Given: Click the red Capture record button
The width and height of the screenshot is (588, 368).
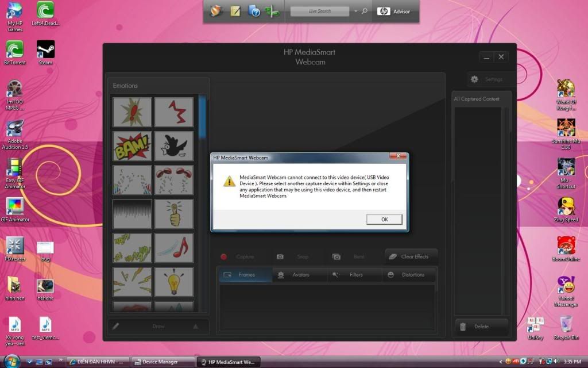Looking at the screenshot, I should pyautogui.click(x=224, y=257).
